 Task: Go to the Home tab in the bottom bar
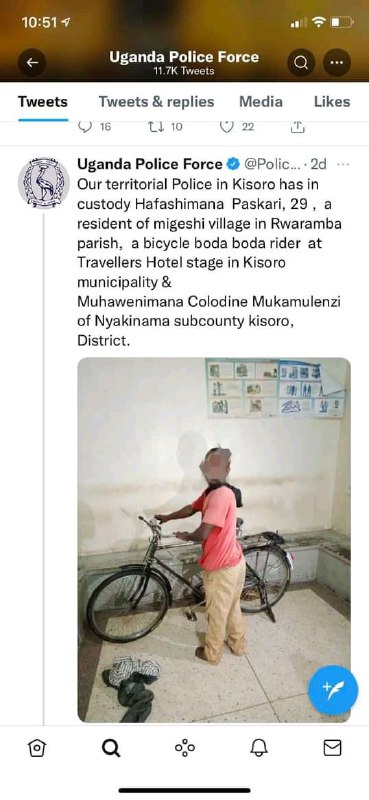coord(37,748)
